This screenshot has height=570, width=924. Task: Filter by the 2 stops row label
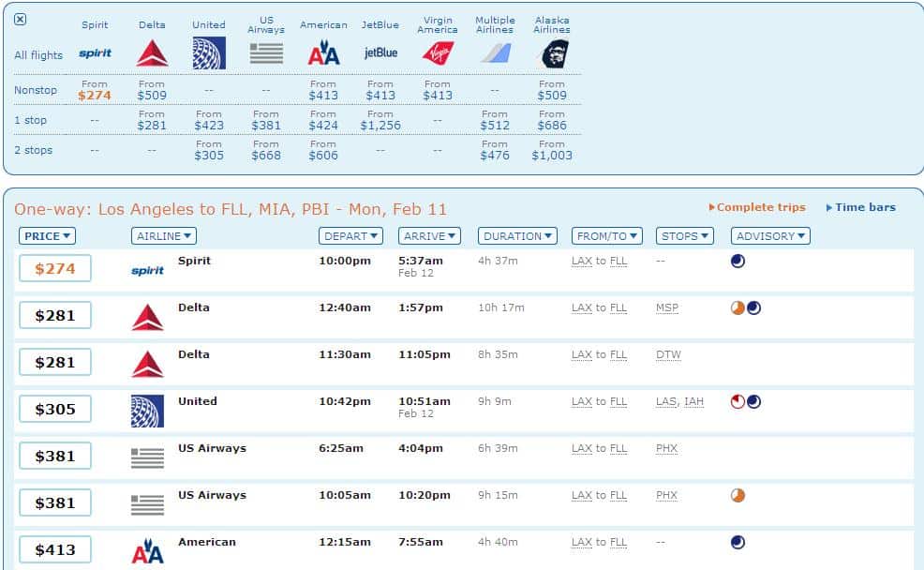[x=33, y=150]
